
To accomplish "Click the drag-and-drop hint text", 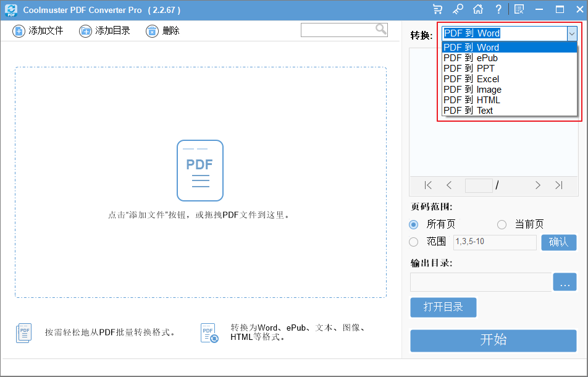I will (x=199, y=215).
